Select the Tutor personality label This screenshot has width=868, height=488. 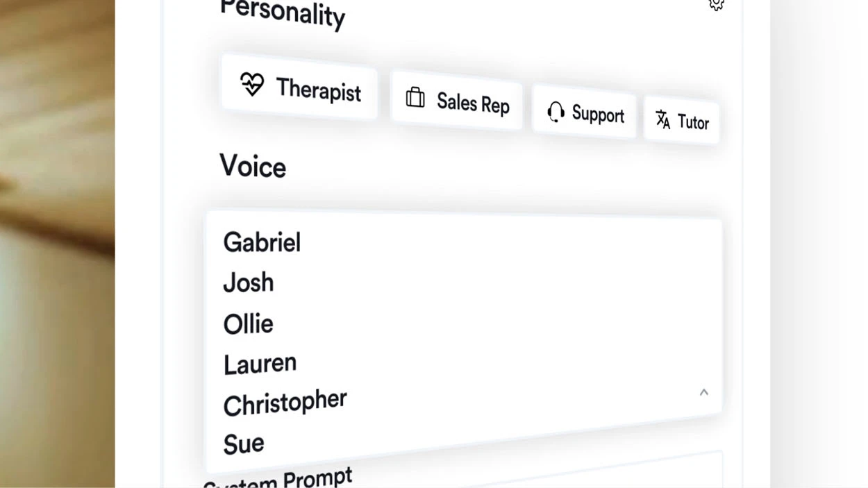click(693, 122)
